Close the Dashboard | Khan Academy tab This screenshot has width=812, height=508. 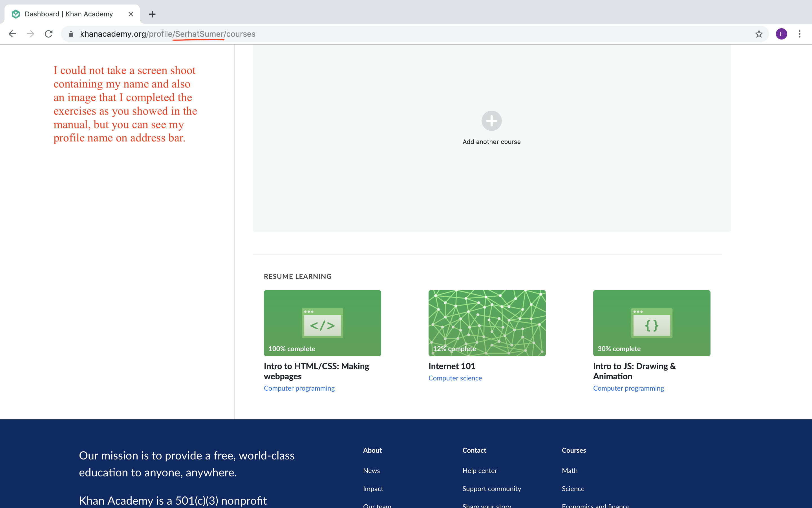(x=131, y=14)
